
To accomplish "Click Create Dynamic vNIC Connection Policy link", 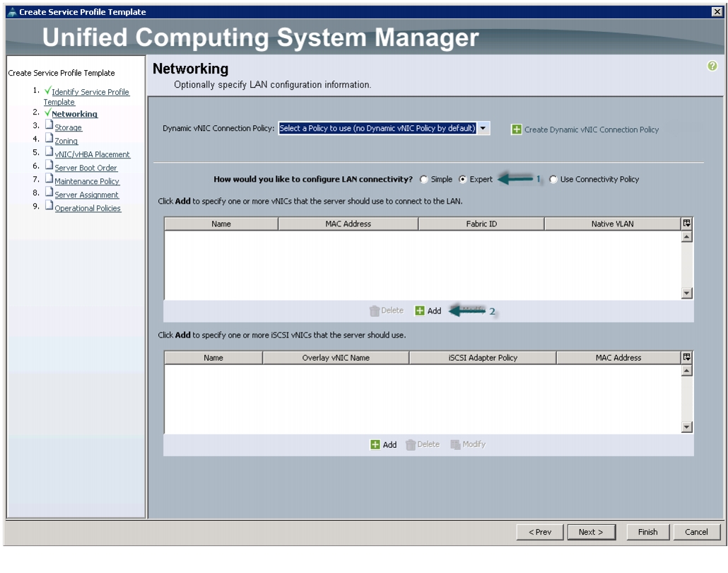I will coord(592,129).
